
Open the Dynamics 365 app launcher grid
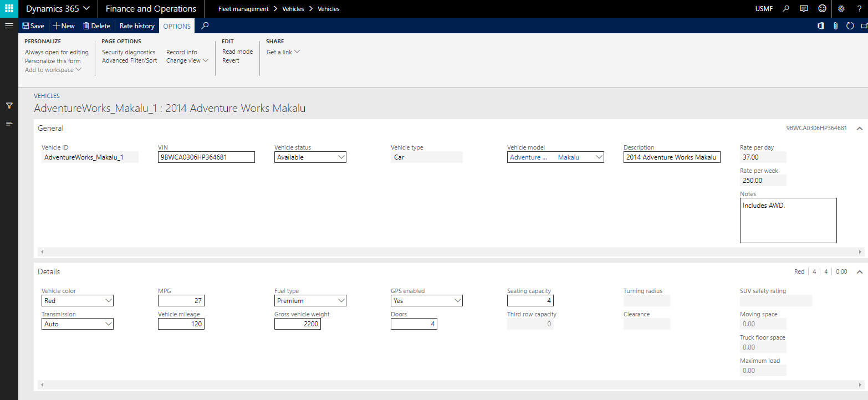[9, 9]
